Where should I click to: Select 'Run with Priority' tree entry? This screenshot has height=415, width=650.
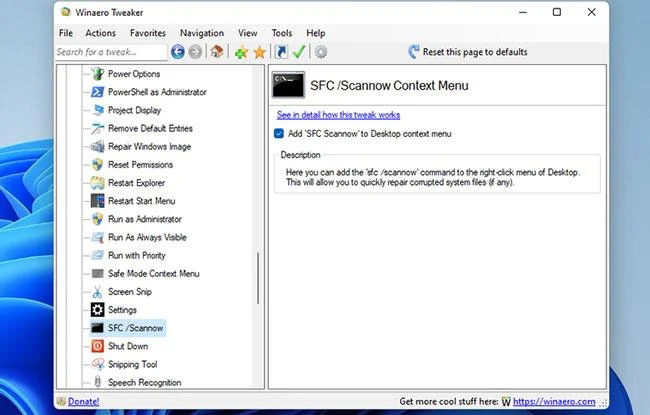tap(136, 255)
